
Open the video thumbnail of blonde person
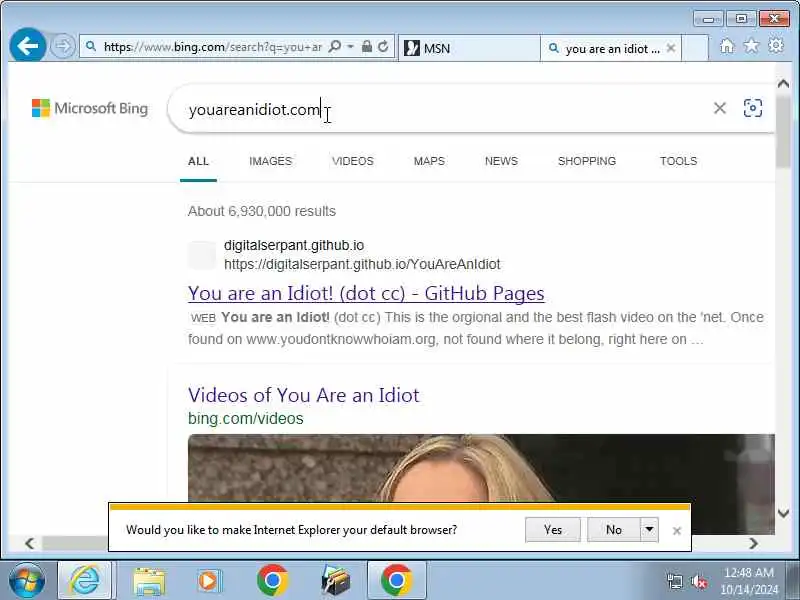coord(481,468)
